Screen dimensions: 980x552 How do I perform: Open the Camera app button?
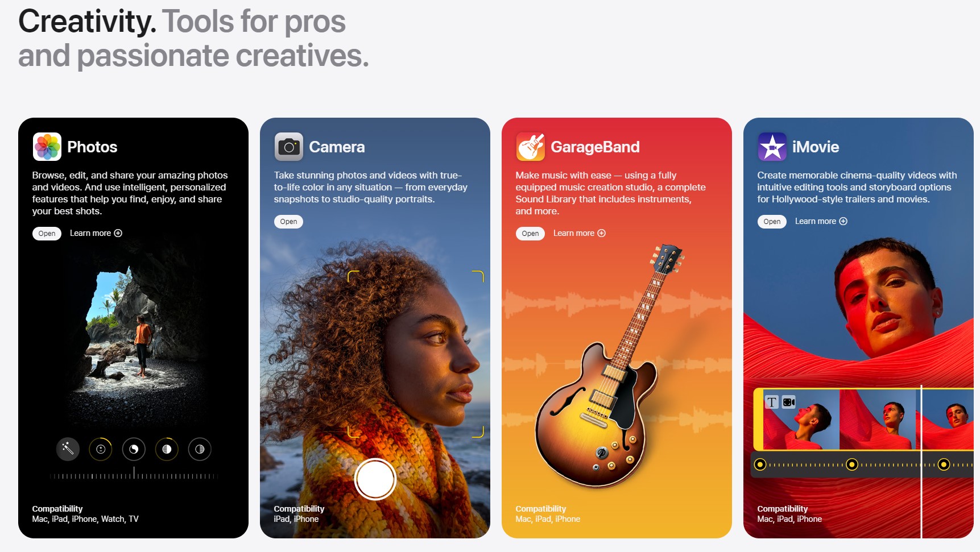pyautogui.click(x=288, y=222)
